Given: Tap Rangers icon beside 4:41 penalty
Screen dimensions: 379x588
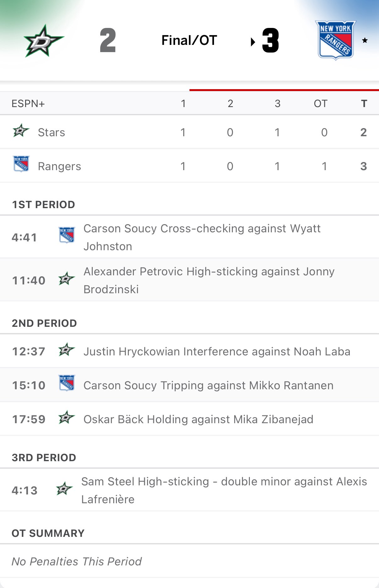Looking at the screenshot, I should (x=67, y=235).
